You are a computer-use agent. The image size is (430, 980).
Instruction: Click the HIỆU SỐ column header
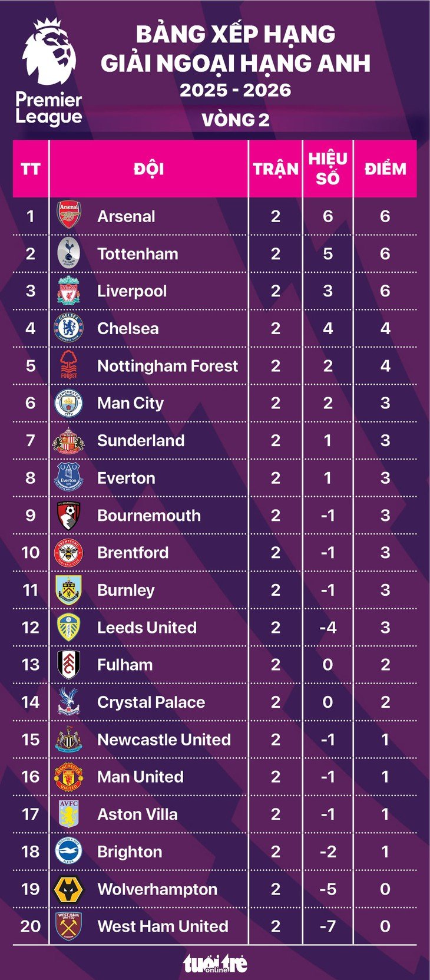(x=328, y=169)
